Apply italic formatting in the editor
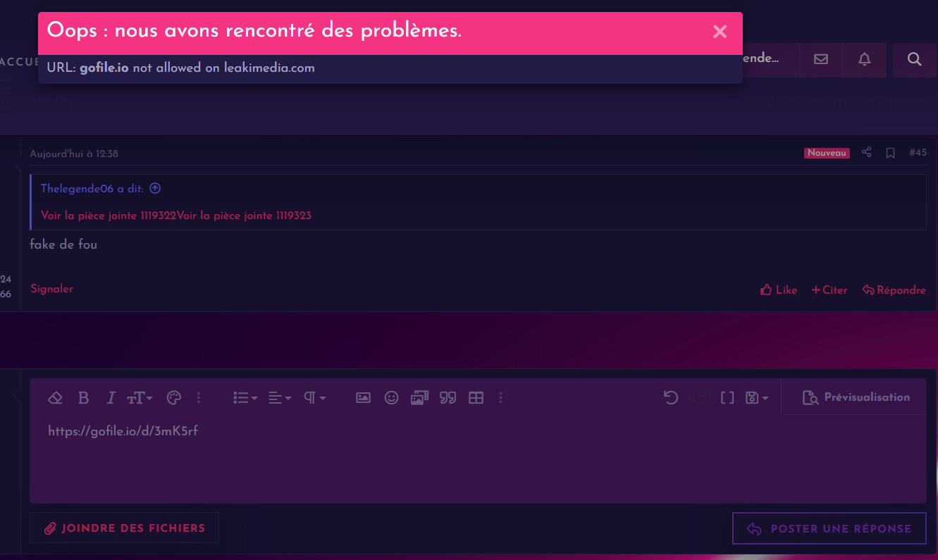The height and width of the screenshot is (560, 938). pyautogui.click(x=111, y=397)
